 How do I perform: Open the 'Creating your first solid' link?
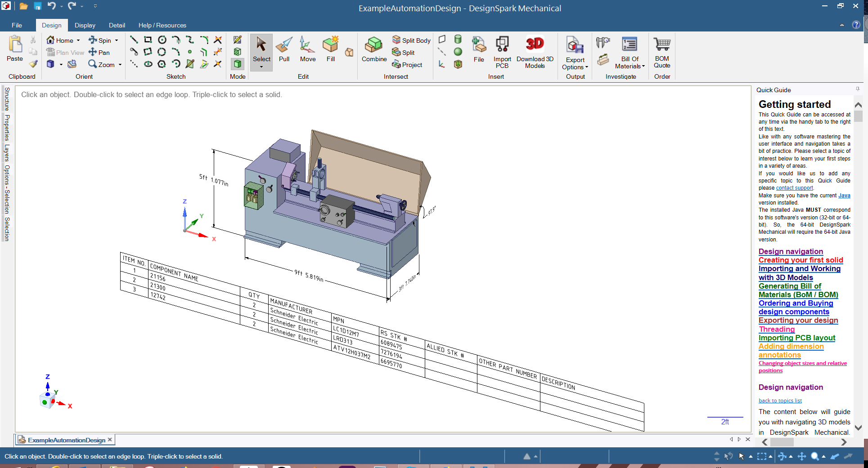tap(801, 260)
